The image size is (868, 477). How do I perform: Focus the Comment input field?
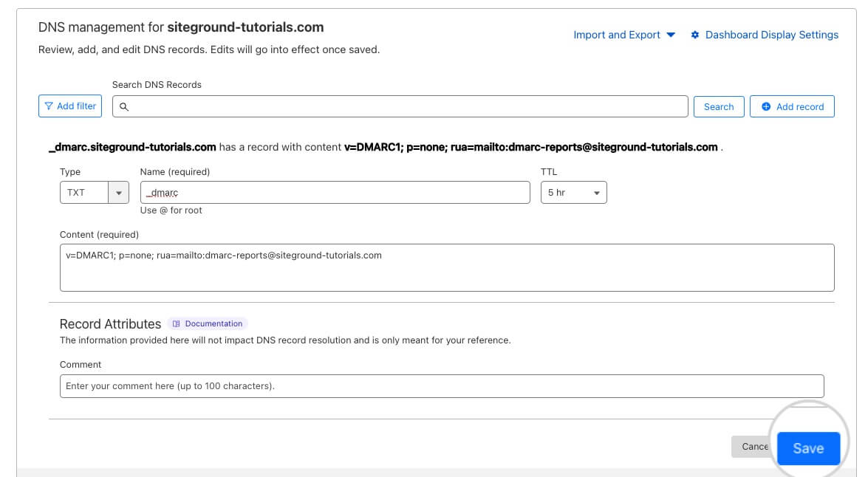(x=442, y=386)
